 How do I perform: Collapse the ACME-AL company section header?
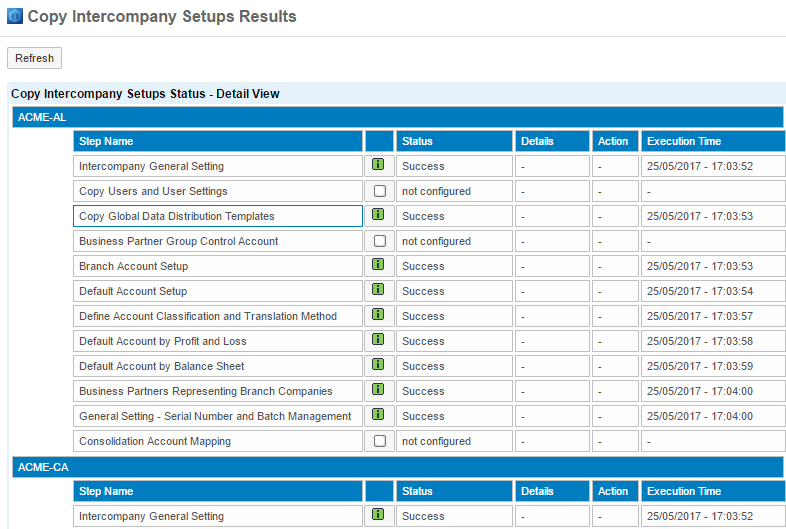[40, 117]
